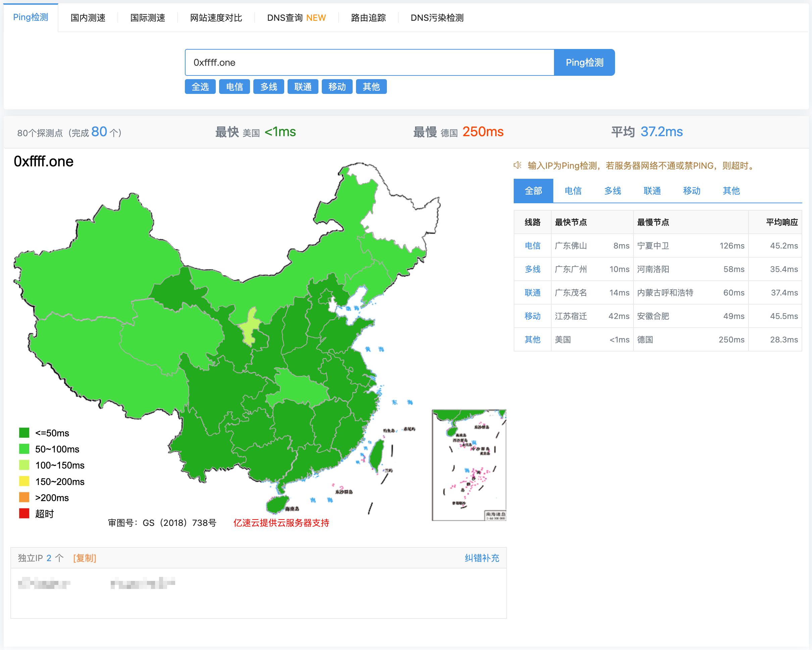Click the 联通 link in table row

pyautogui.click(x=532, y=293)
